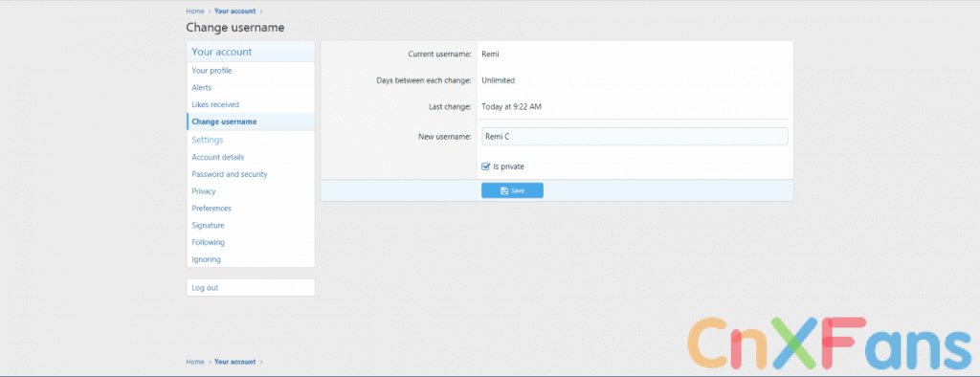
Task: Click Log out
Action: pos(251,288)
